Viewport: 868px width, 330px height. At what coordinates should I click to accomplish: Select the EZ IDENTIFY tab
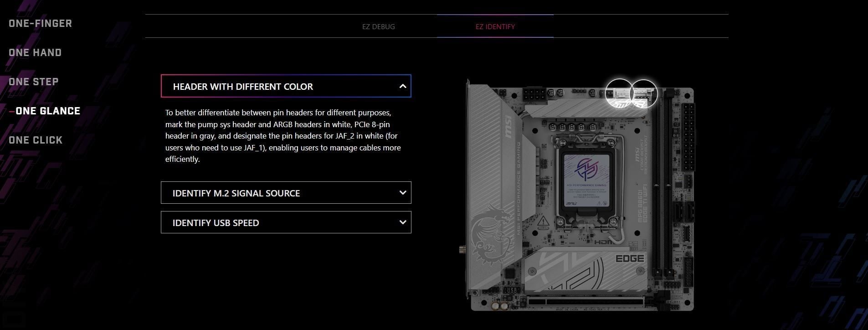coord(495,26)
